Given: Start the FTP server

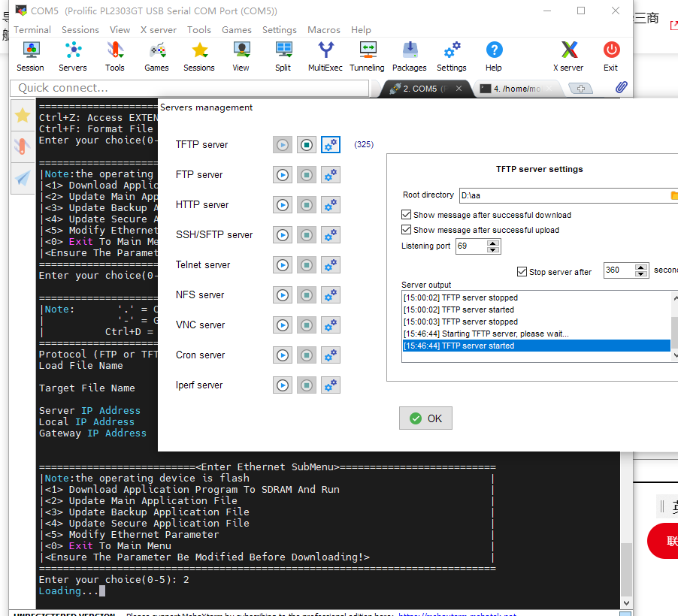Looking at the screenshot, I should (282, 175).
